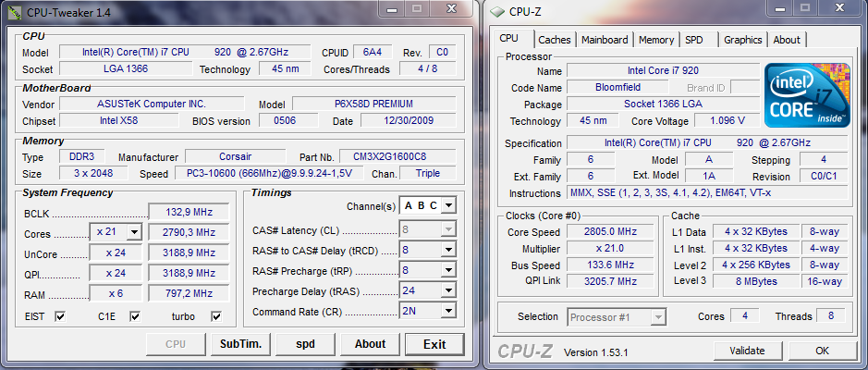Click the BIOS date 12/30/2009 field
This screenshot has width=868, height=370.
coord(409,120)
